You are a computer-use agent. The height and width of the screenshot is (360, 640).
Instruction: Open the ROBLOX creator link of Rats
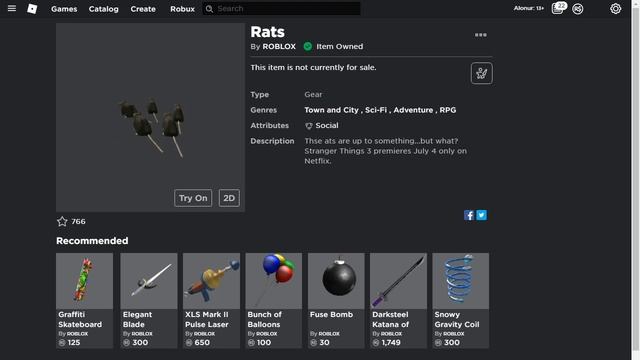pos(279,47)
